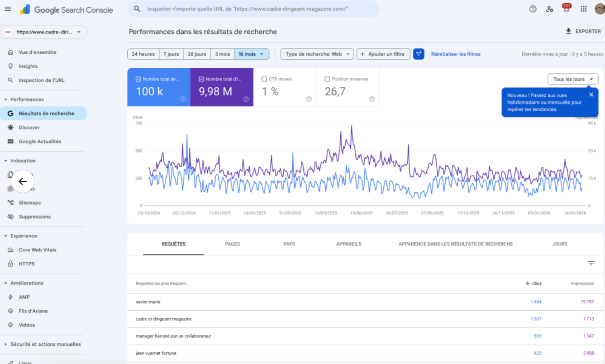Screen dimensions: 605x364
Task: Open Apparence dans les résultats tab
Action: pyautogui.click(x=456, y=244)
